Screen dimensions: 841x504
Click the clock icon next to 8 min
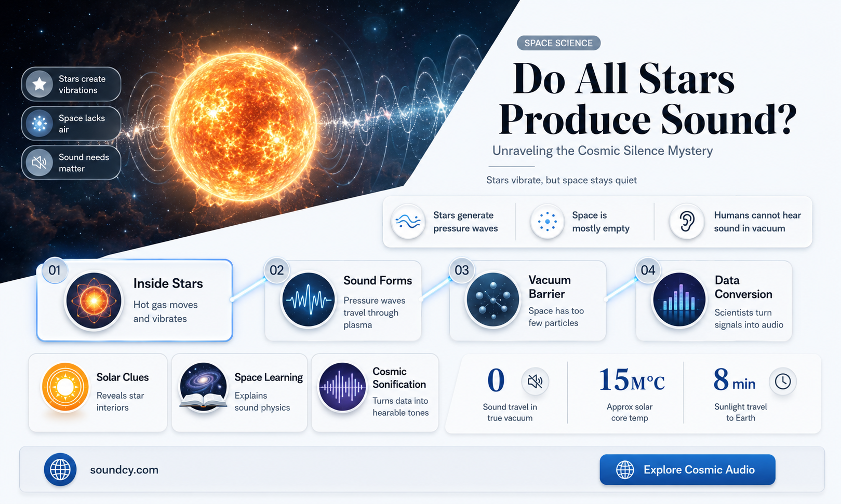pos(783,382)
